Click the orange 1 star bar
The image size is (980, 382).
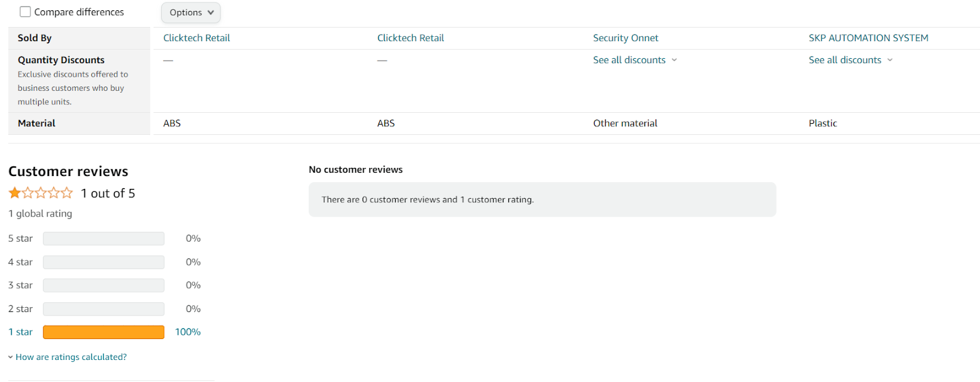pos(104,332)
